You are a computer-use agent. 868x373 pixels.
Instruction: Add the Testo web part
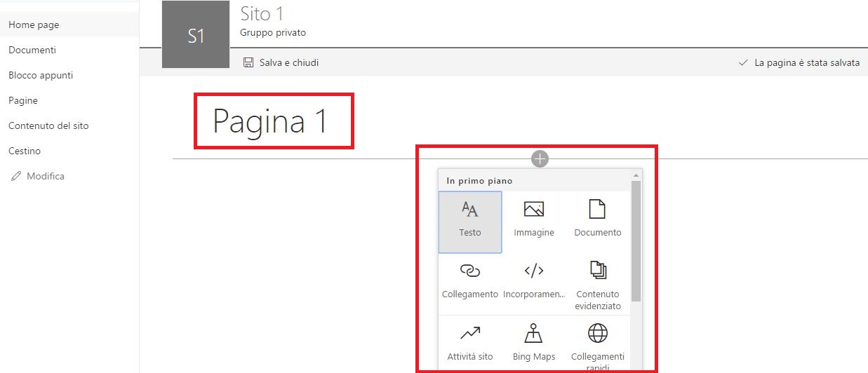[470, 222]
